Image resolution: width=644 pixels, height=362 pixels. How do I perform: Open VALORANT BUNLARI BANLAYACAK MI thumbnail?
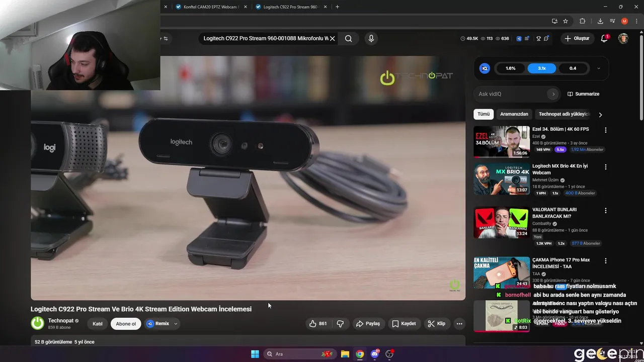502,222
